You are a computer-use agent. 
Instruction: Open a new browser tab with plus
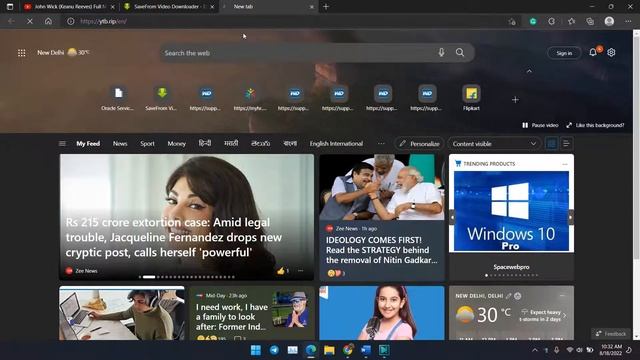click(326, 7)
